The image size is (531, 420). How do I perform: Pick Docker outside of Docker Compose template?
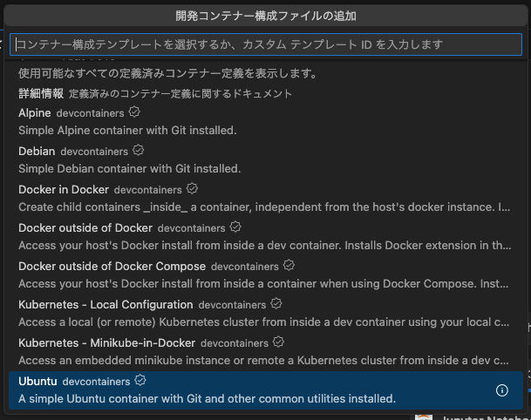pos(266,274)
